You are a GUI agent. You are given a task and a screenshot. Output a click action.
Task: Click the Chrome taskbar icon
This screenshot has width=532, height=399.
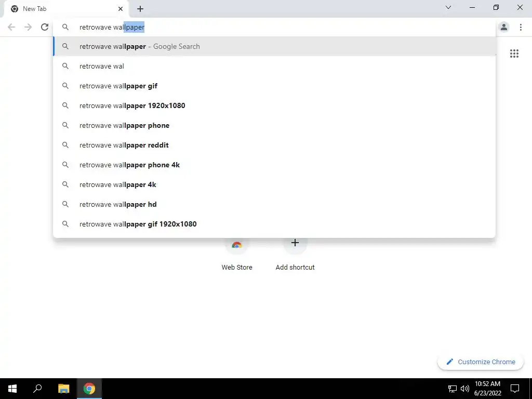(x=89, y=389)
